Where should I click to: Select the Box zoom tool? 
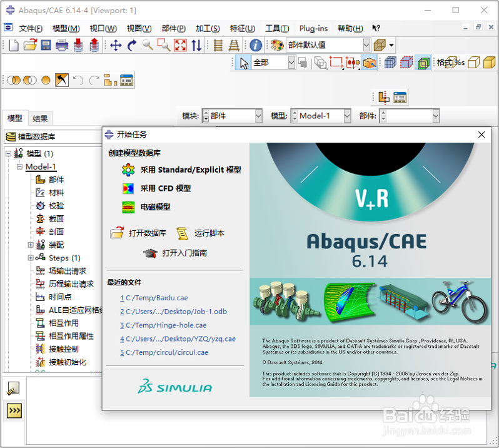[x=164, y=45]
